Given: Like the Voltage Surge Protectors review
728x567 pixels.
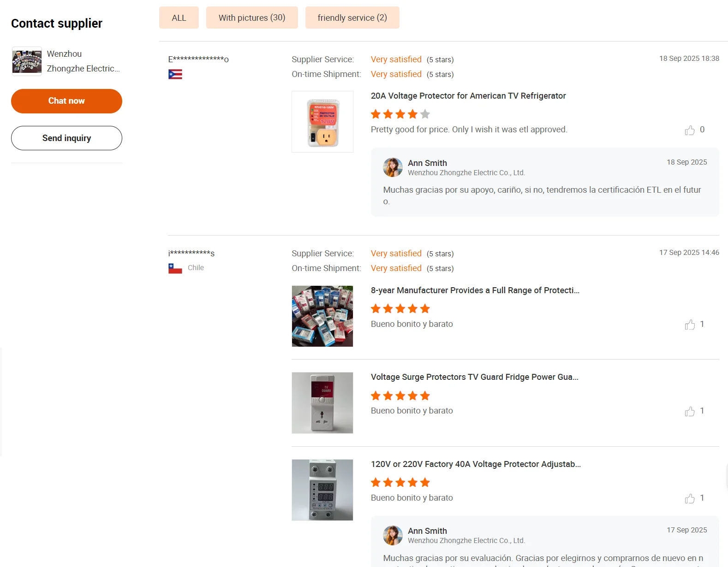Looking at the screenshot, I should (x=690, y=412).
